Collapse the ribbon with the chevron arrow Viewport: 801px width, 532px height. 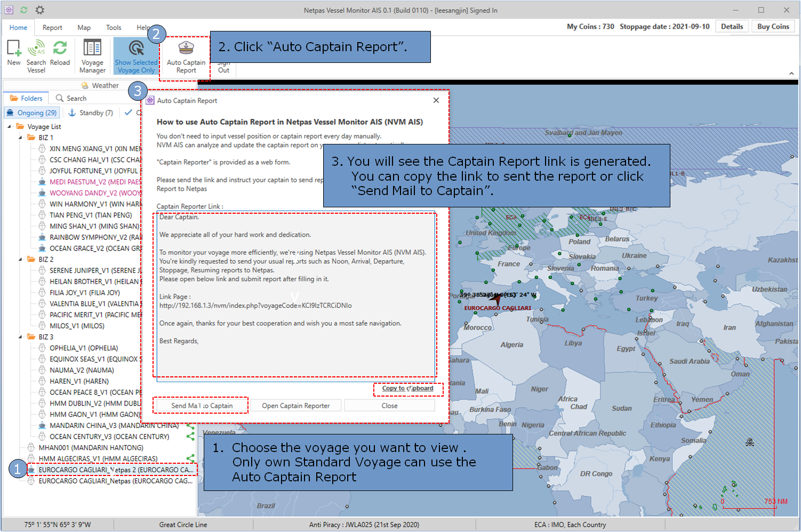pos(791,74)
